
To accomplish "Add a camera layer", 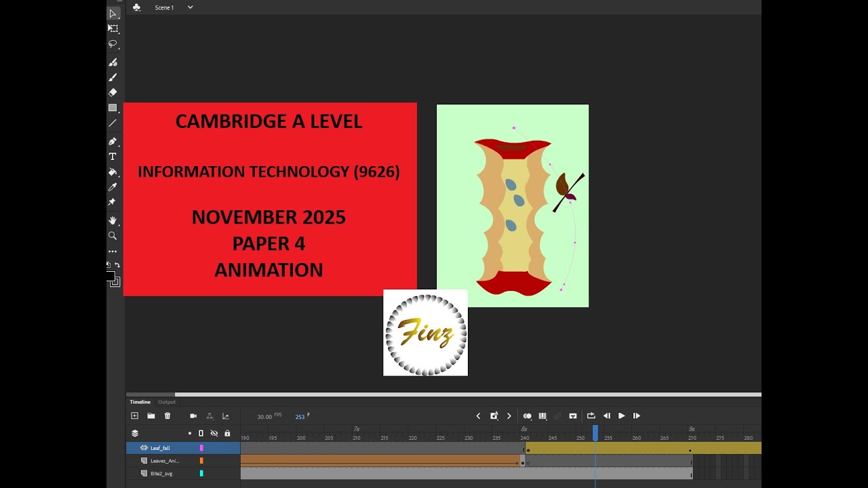I will click(193, 416).
